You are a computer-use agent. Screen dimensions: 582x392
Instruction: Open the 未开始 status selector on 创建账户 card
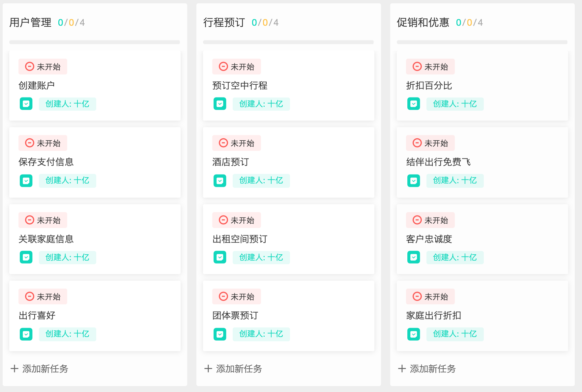click(x=43, y=66)
